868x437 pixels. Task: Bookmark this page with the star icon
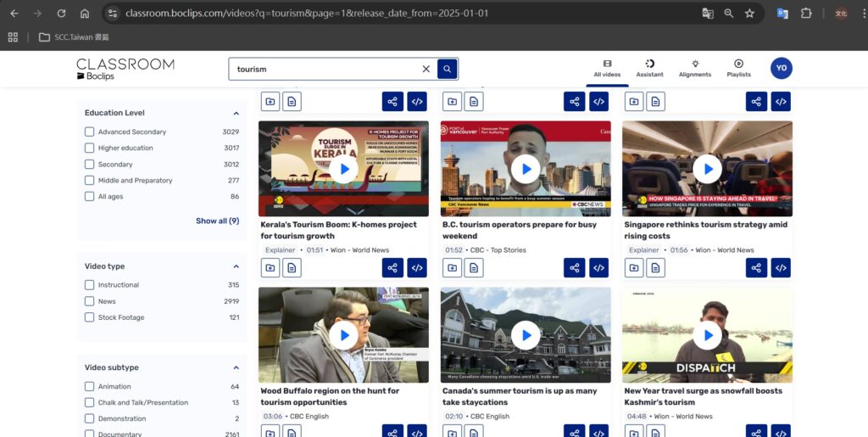(749, 14)
